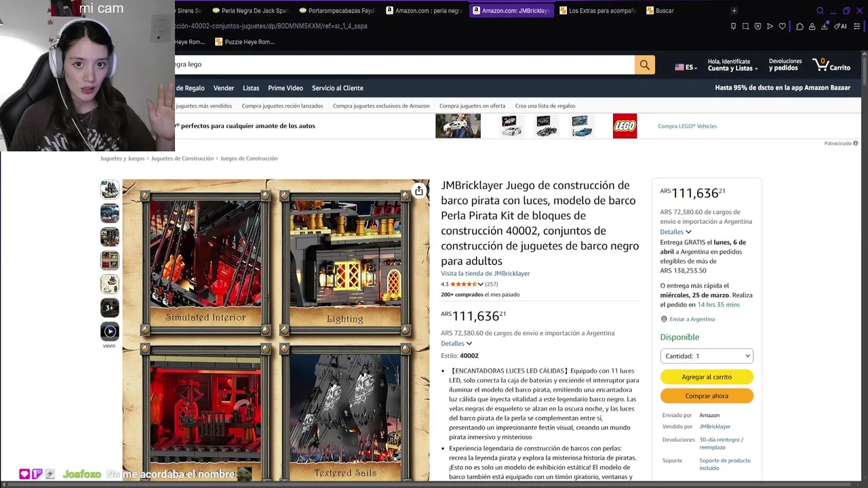Open the star rating 4.3 popover chevron
The width and height of the screenshot is (868, 488).
[x=481, y=285]
